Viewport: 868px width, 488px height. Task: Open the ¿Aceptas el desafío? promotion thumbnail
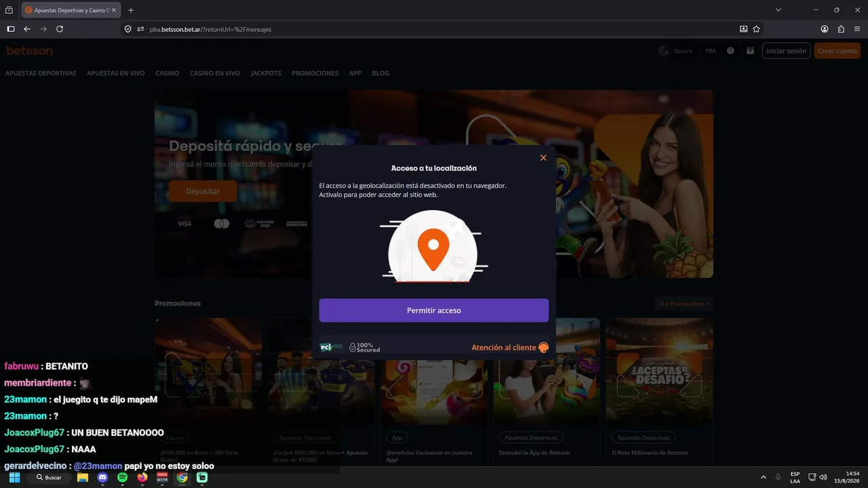pyautogui.click(x=659, y=371)
